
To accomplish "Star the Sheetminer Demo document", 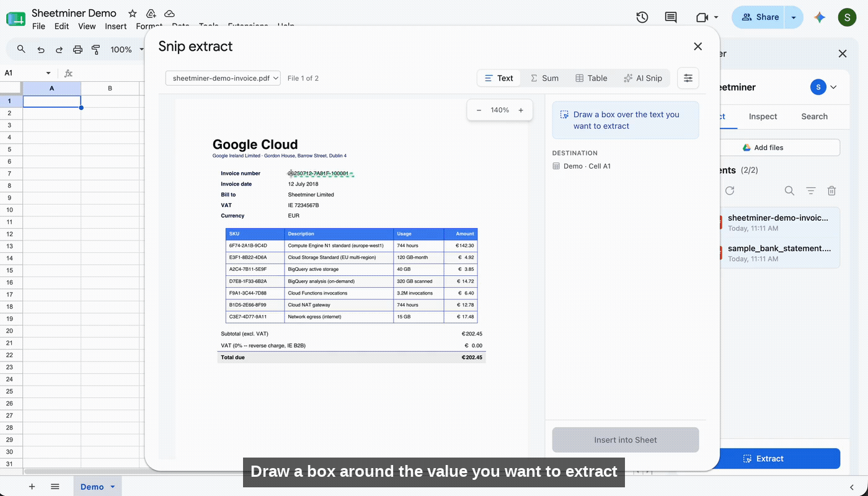I will tap(132, 14).
